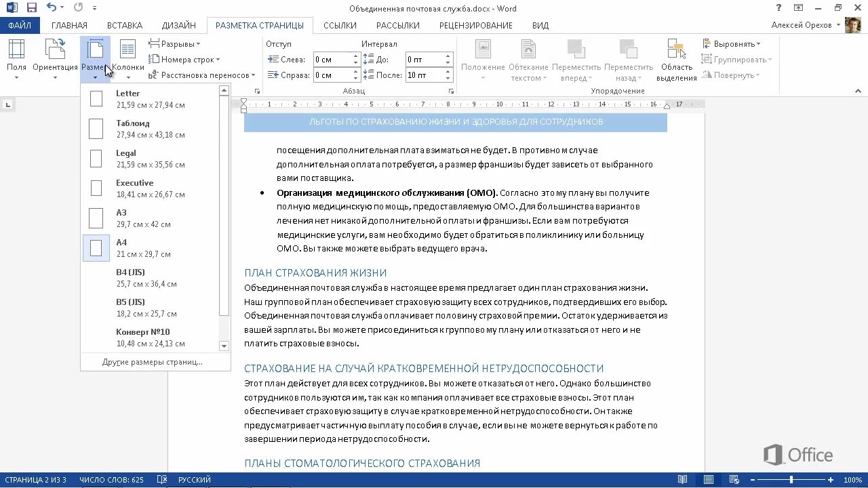Click the tab selector left of the ruler
868x488 pixels.
coord(7,104)
